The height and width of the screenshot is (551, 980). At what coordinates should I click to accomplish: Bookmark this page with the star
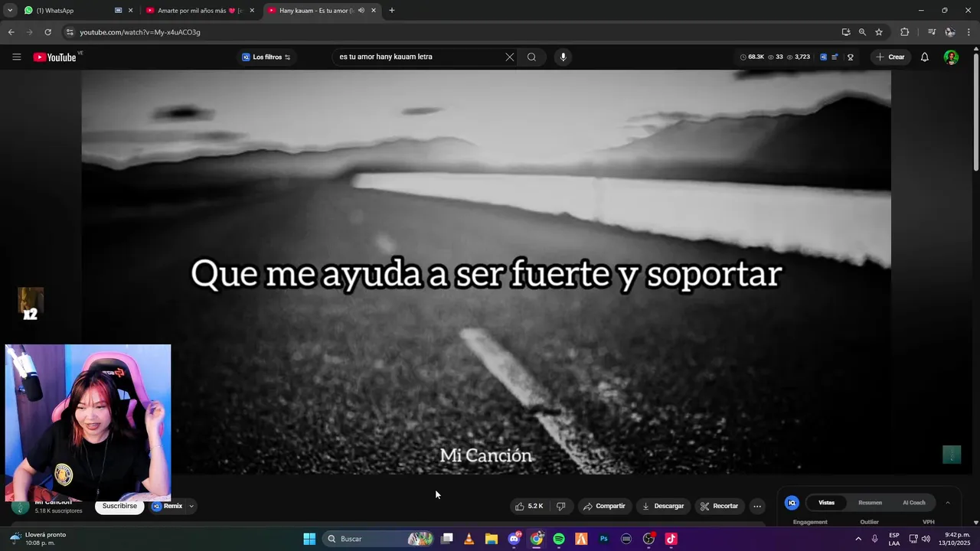pos(879,32)
